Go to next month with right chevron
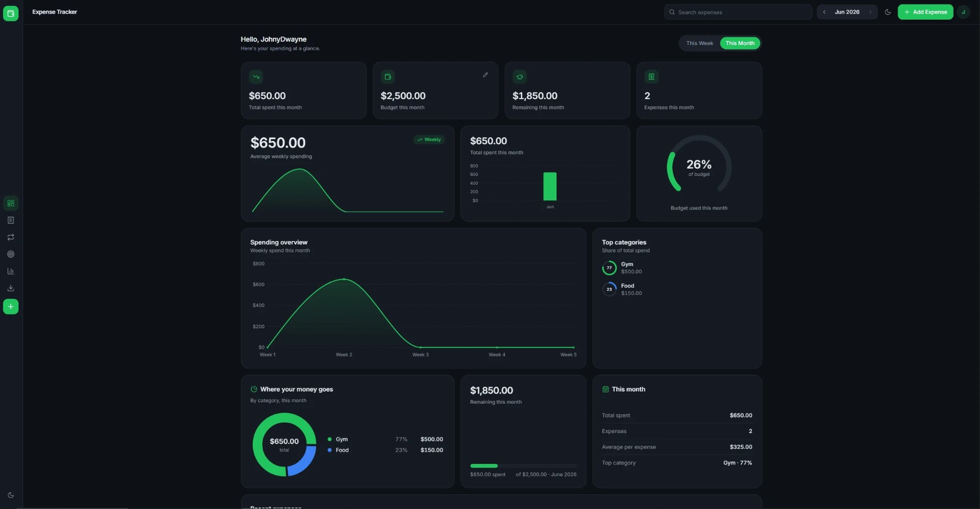The height and width of the screenshot is (509, 980). coord(870,12)
